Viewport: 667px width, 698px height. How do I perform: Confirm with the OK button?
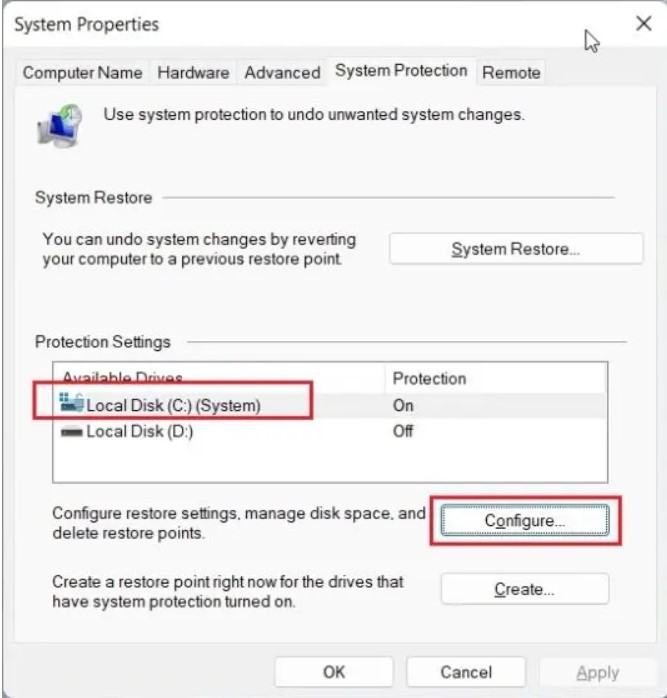click(x=334, y=673)
